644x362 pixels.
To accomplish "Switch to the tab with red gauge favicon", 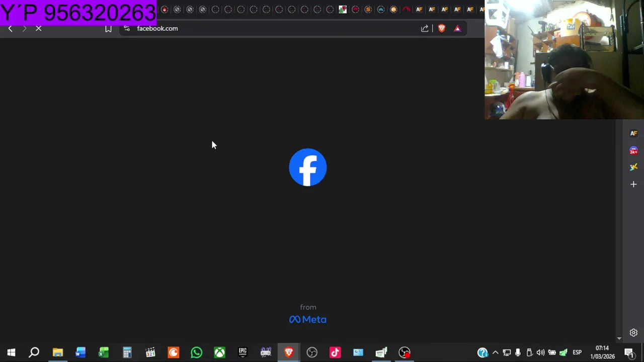I will click(x=407, y=10).
